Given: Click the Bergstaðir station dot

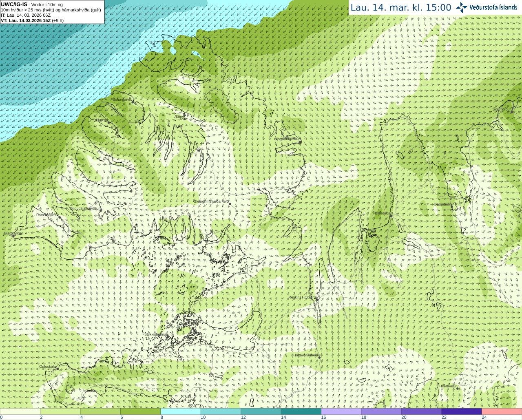Looking at the screenshot, I should point(451,207).
